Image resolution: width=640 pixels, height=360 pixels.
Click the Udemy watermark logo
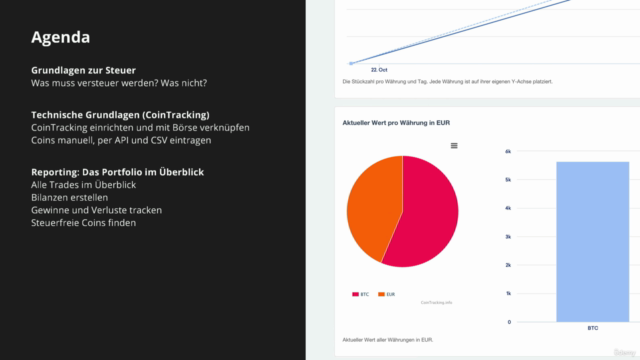(625, 353)
